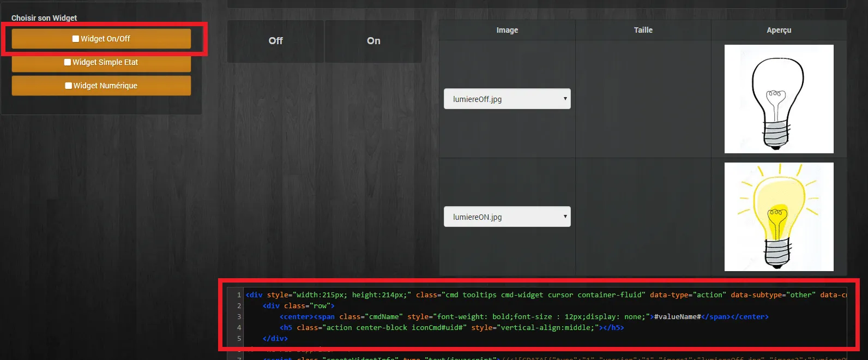Image resolution: width=868 pixels, height=360 pixels.
Task: Select the On button
Action: 373,41
